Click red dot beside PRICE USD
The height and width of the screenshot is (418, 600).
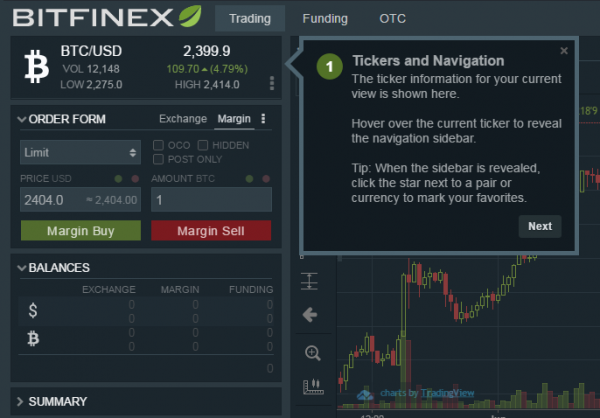[135, 179]
